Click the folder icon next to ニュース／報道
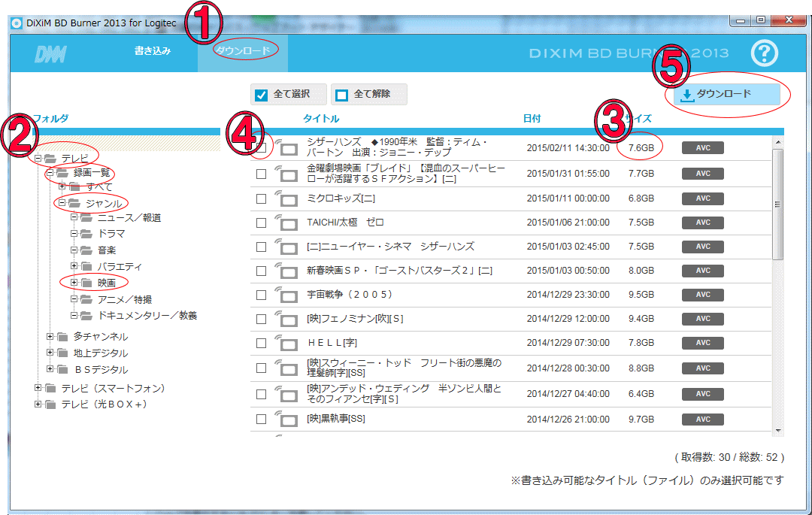The height and width of the screenshot is (515, 812). [86, 218]
